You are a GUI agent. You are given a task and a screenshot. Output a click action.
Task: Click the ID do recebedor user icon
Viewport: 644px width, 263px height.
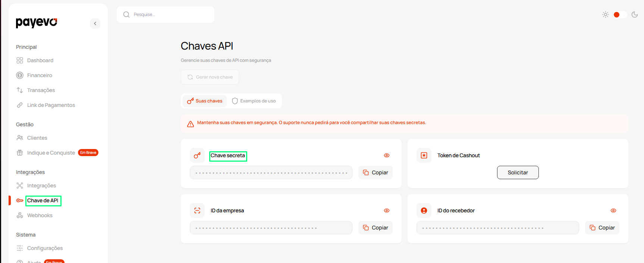(424, 210)
